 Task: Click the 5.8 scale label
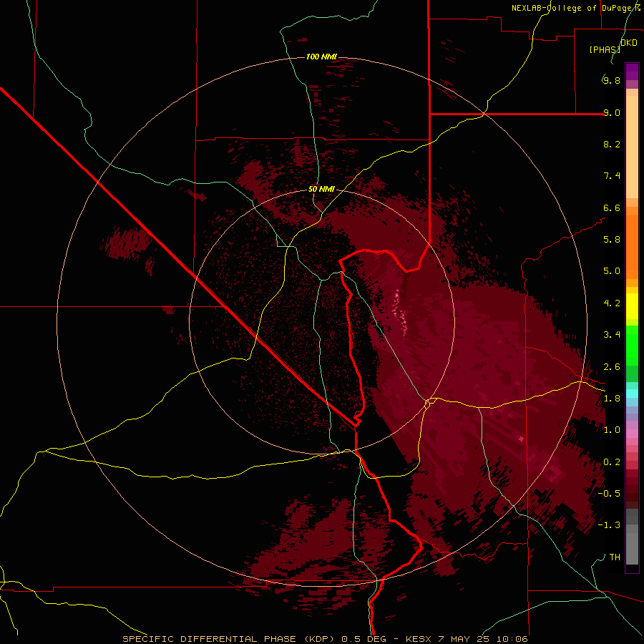tap(612, 240)
